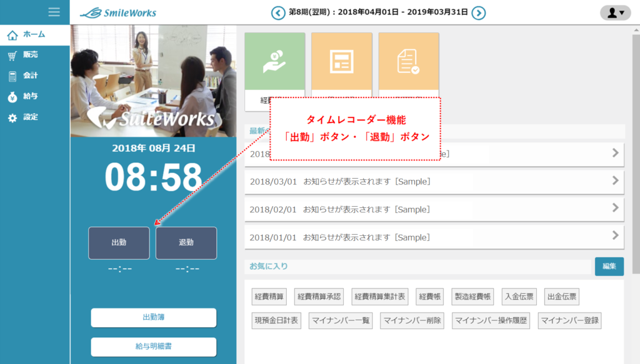Viewport: 640px width, 364px height.
Task: Open マイナンバー一覧 favorite
Action: point(341,321)
